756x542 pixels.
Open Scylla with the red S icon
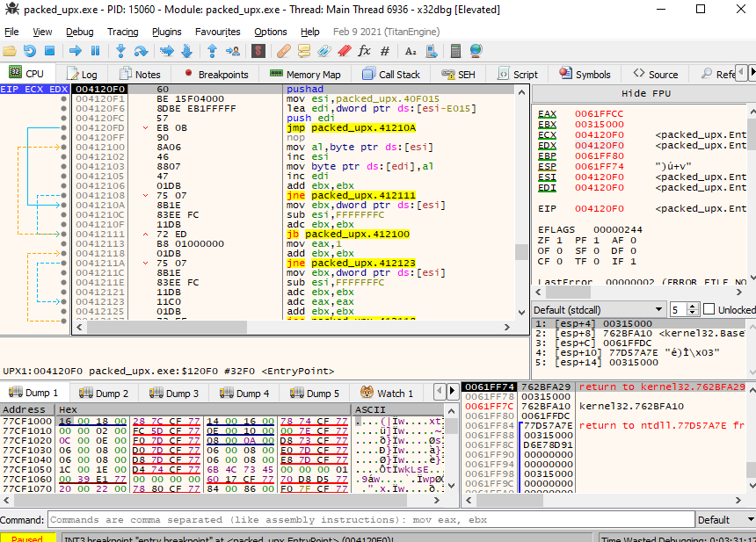pyautogui.click(x=258, y=51)
